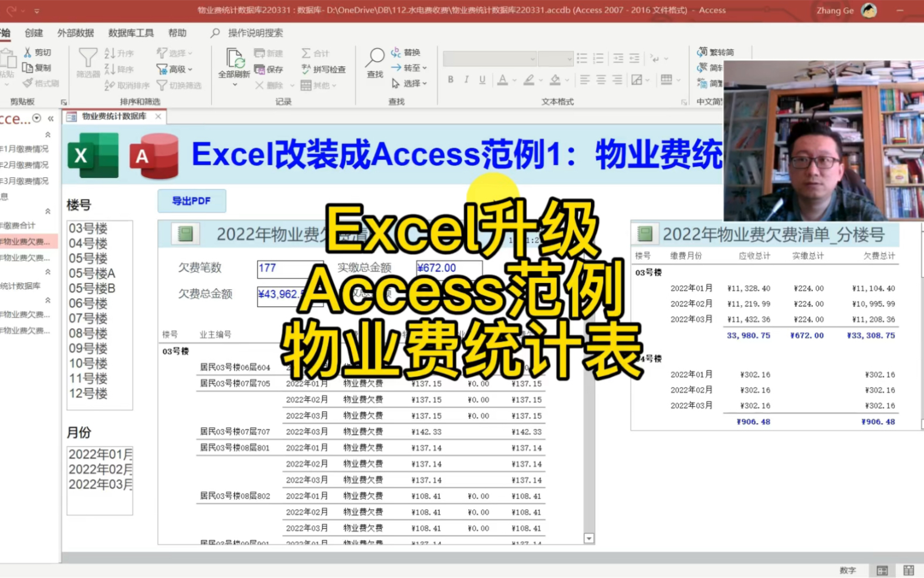Select 2022年01月 in month list
Screen dimensions: 924x578
click(x=100, y=454)
